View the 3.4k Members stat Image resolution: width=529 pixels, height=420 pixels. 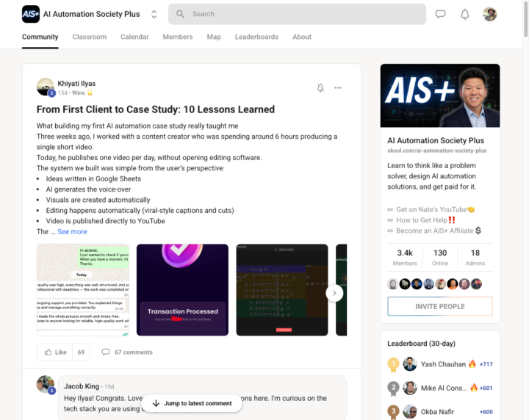coord(405,257)
